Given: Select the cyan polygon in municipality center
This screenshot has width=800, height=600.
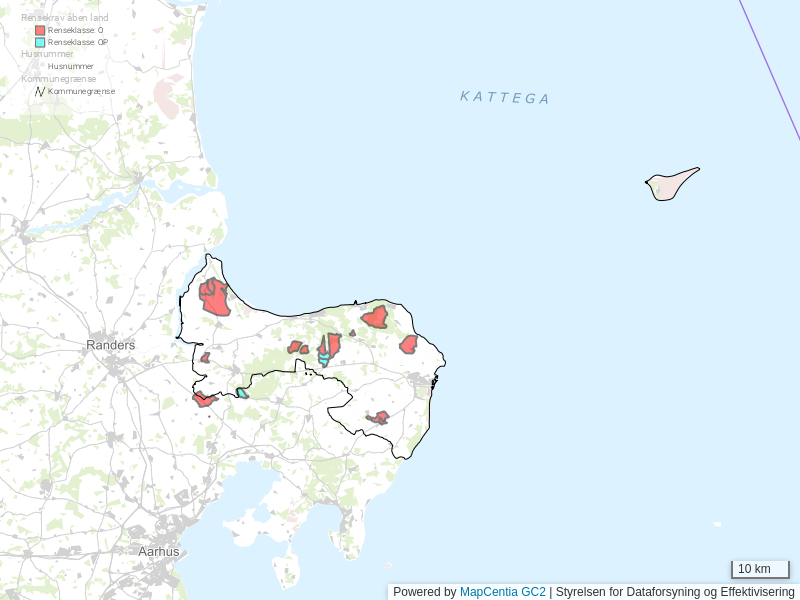Looking at the screenshot, I should (324, 358).
